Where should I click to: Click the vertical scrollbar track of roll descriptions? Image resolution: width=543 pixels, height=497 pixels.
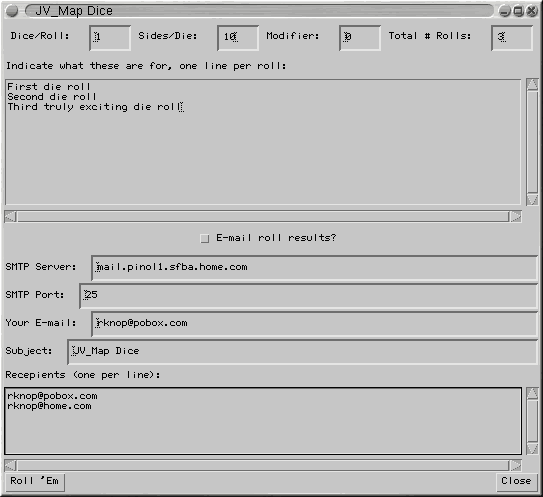pos(532,142)
